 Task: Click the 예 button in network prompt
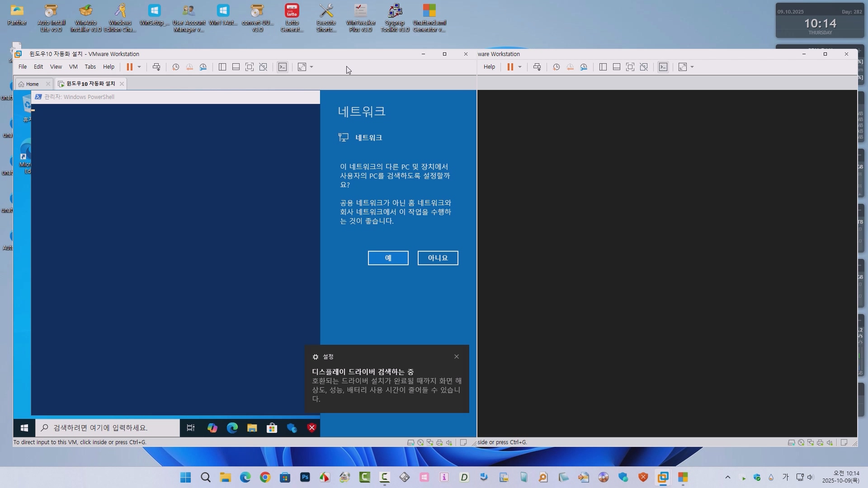(x=388, y=258)
